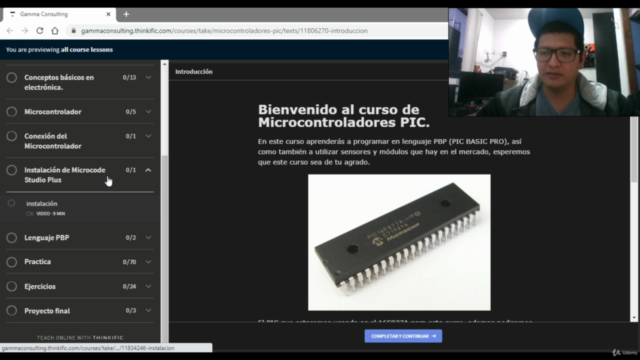Open the instalación video lesson
The image size is (640, 360).
point(80,208)
